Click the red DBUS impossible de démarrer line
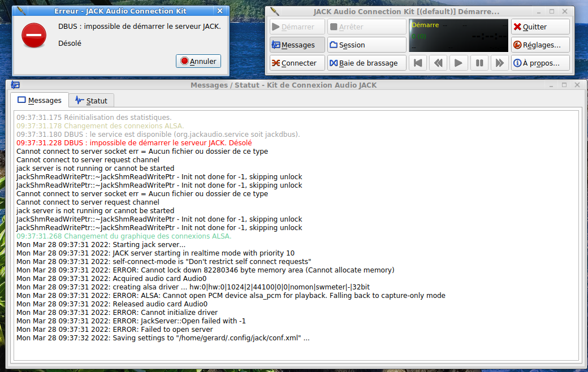Image resolution: width=588 pixels, height=372 pixels. 134,143
